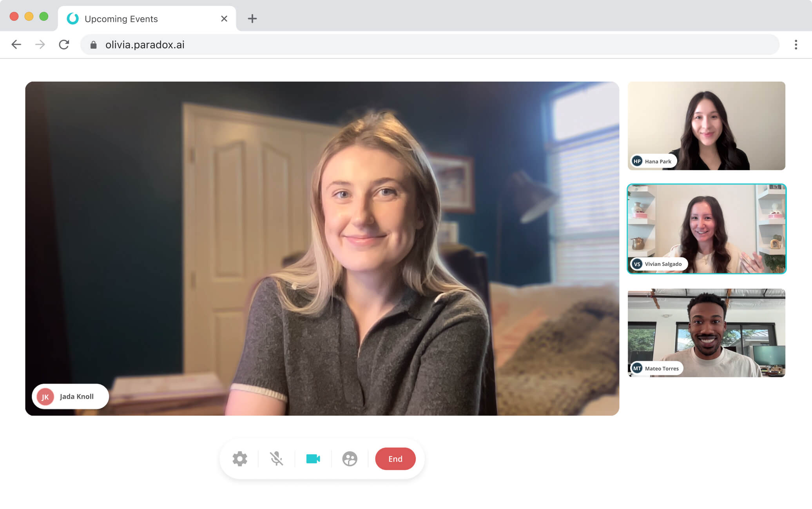End the video call
The height and width of the screenshot is (509, 812).
click(x=395, y=458)
